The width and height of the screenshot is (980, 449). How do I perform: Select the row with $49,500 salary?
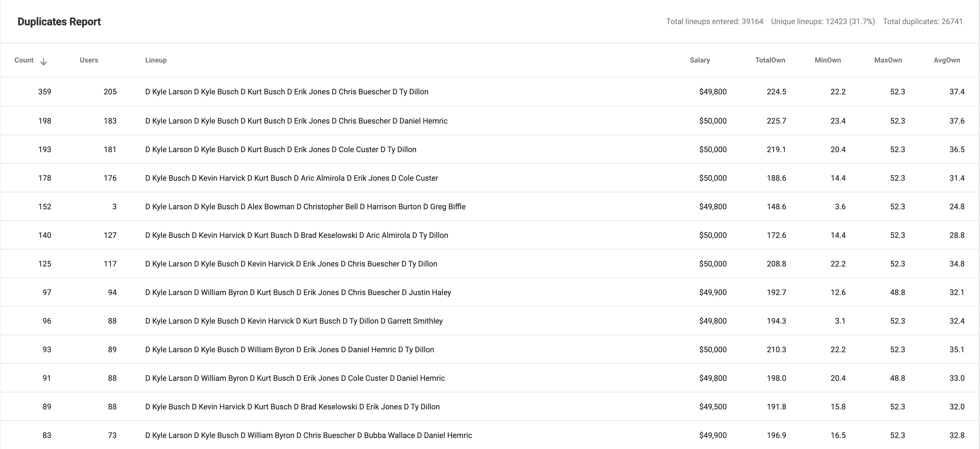(713, 407)
